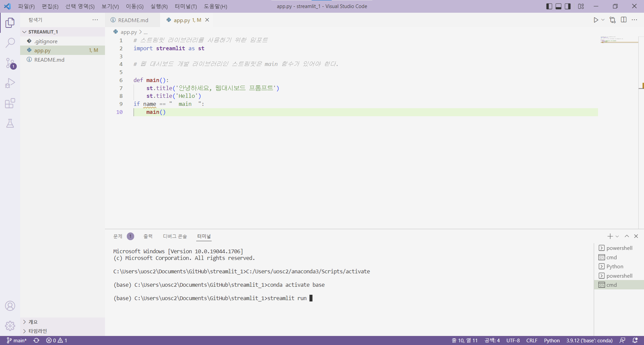Open changes compare icon in editor toolbar
The height and width of the screenshot is (345, 644).
coord(613,20)
